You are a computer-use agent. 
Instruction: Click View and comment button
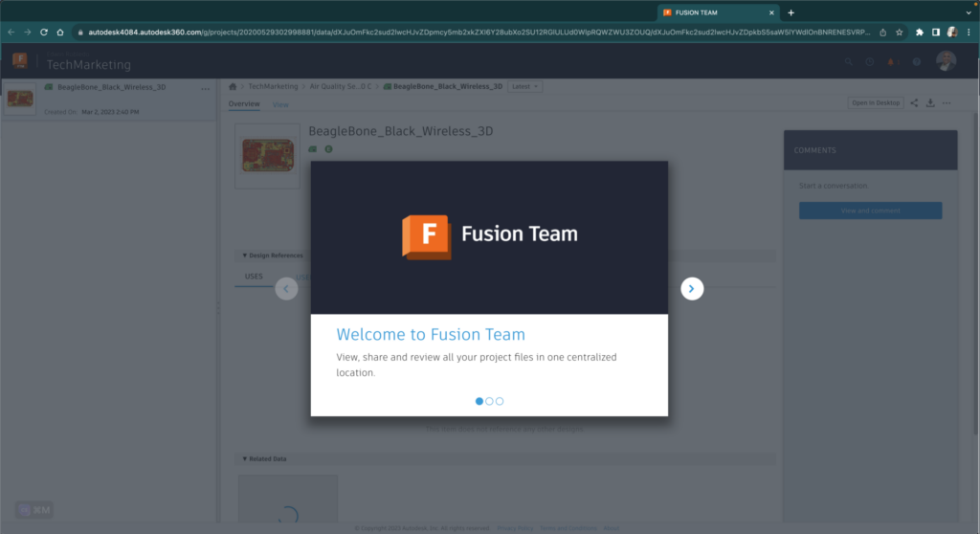(x=870, y=211)
